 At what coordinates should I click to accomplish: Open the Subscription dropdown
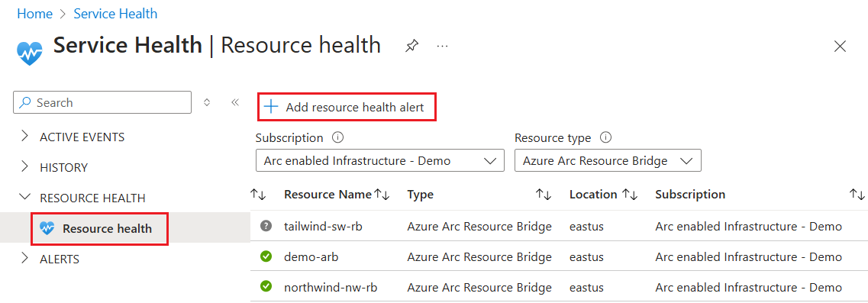pyautogui.click(x=379, y=160)
